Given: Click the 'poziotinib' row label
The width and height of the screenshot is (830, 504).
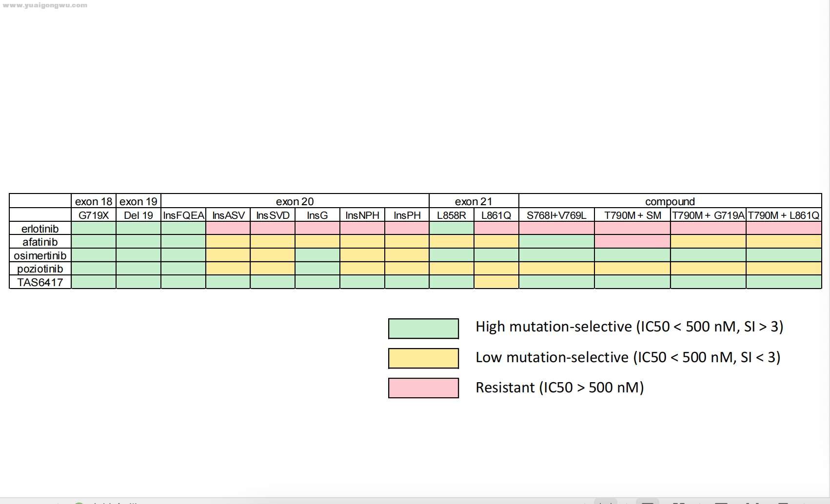Looking at the screenshot, I should click(x=40, y=269).
